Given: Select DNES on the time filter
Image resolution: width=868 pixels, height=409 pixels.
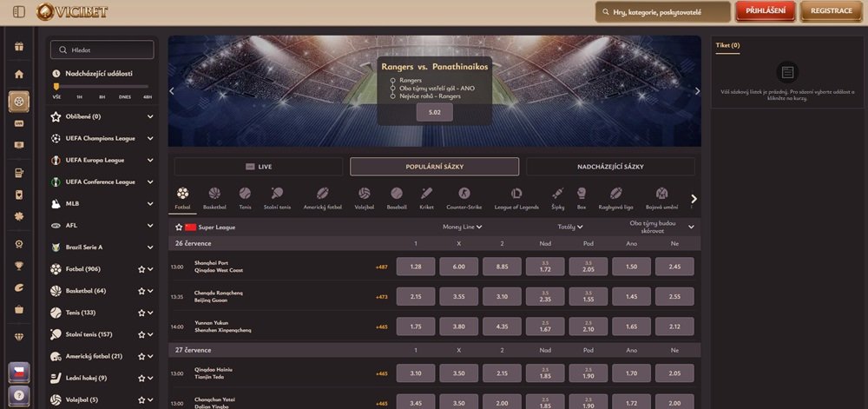Looking at the screenshot, I should point(124,97).
